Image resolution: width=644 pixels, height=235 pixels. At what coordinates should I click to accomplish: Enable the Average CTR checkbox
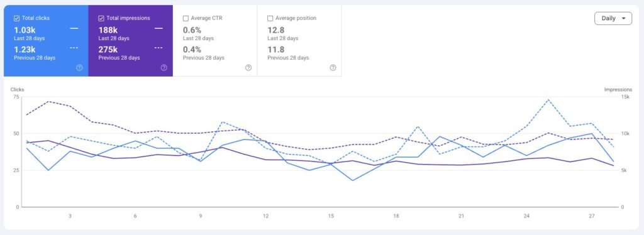(x=186, y=18)
